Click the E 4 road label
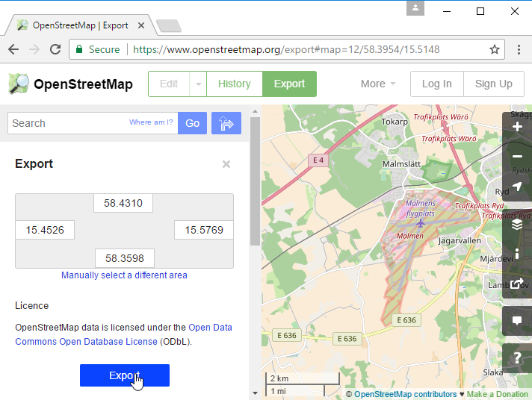The image size is (532, 400). click(318, 160)
